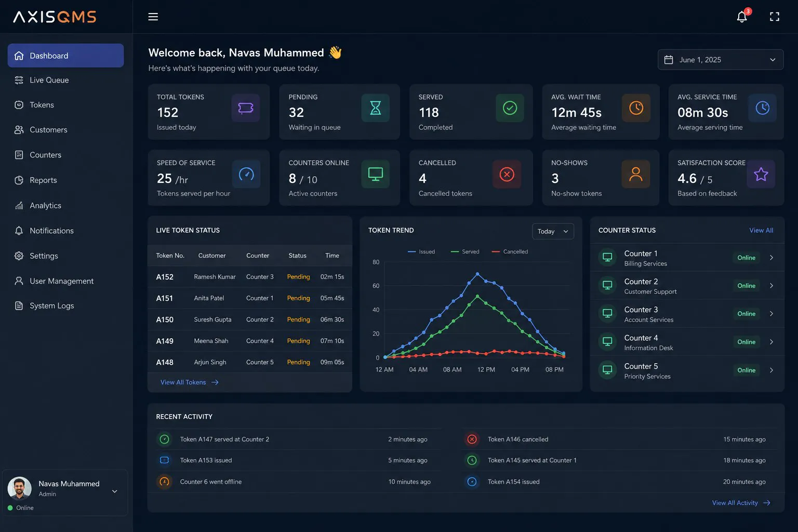Click the Cancelled X icon
The image size is (798, 532).
pos(507,174)
